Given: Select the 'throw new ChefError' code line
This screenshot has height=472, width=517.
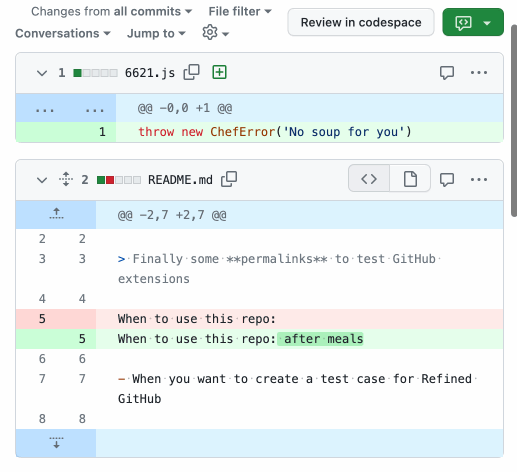Looking at the screenshot, I should (x=275, y=132).
